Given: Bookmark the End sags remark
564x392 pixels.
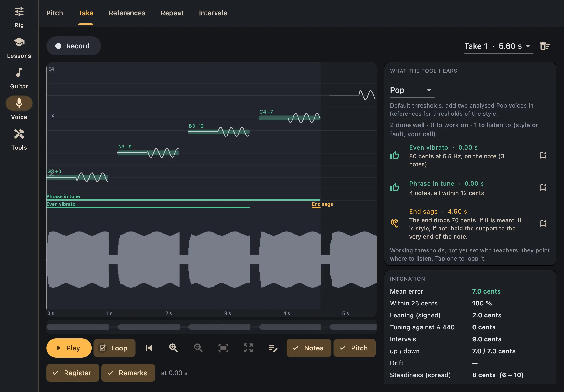Looking at the screenshot, I should (543, 223).
